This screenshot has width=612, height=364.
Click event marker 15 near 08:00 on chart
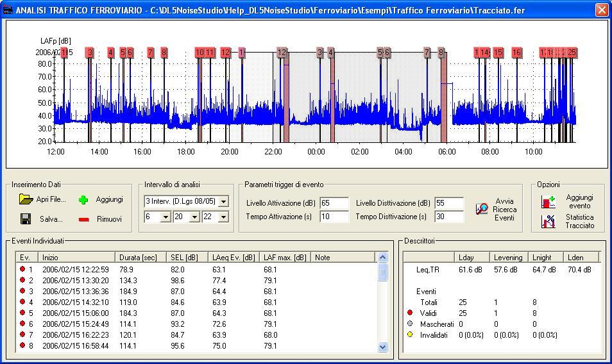coord(498,52)
